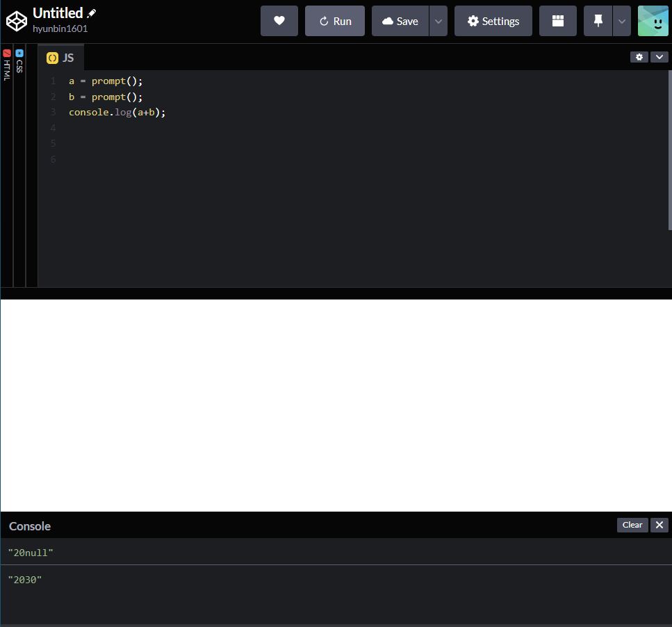672x627 pixels.
Task: Place cursor on line b = prompt()
Action: point(106,97)
